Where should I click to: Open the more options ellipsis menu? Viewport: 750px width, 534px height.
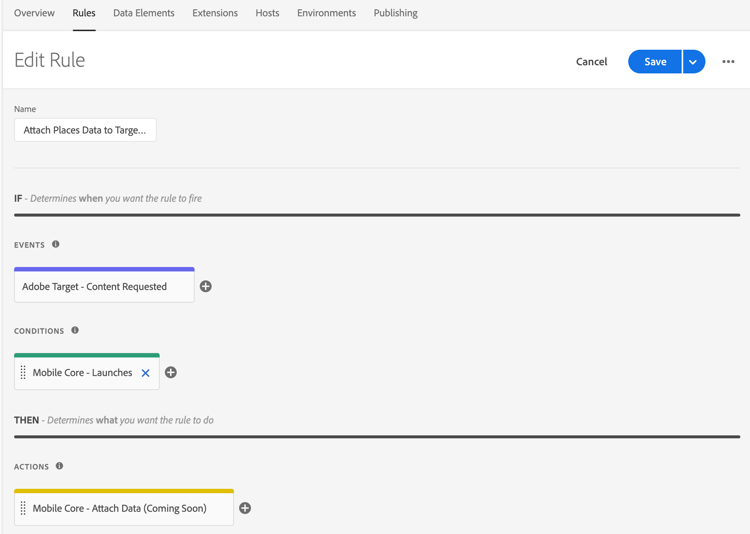pos(728,62)
